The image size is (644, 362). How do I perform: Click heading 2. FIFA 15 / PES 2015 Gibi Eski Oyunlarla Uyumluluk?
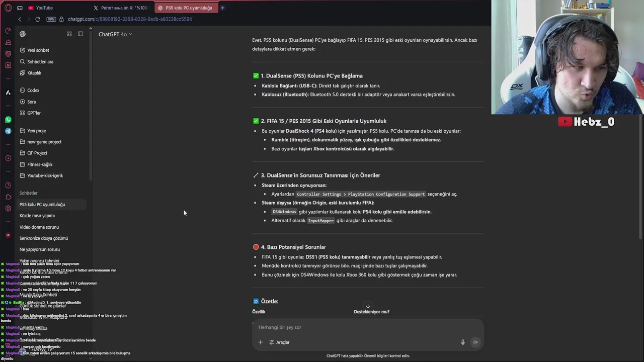coord(324,121)
